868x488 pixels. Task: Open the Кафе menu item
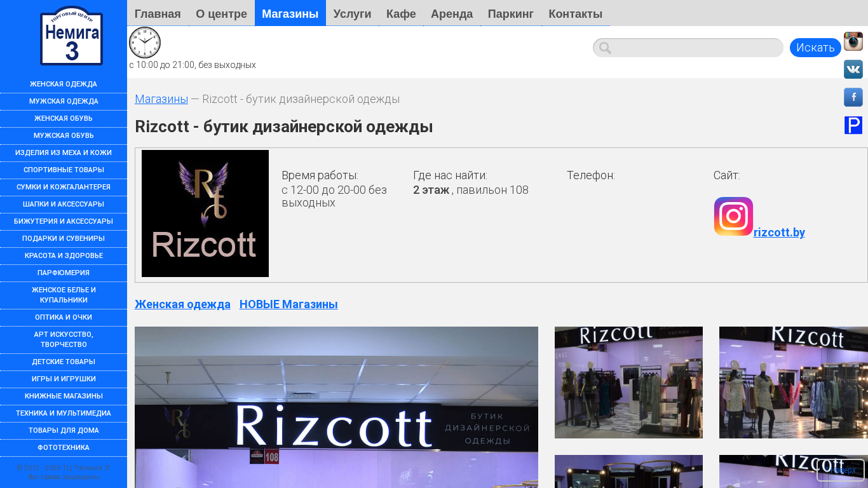click(x=401, y=13)
